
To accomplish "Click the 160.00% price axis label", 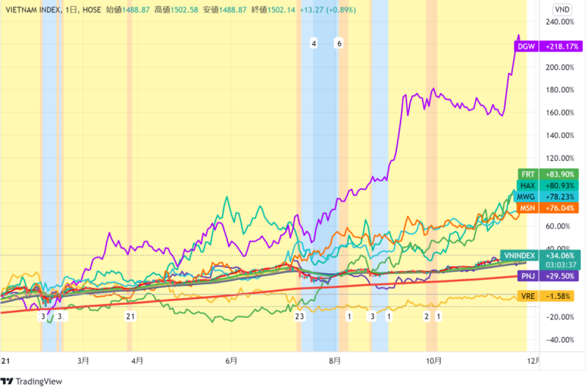I will [x=560, y=113].
